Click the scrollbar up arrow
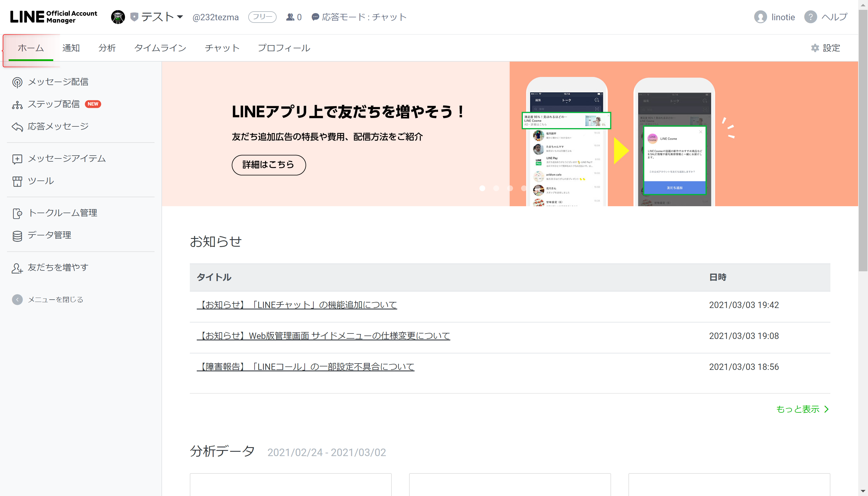The height and width of the screenshot is (496, 868). [863, 5]
